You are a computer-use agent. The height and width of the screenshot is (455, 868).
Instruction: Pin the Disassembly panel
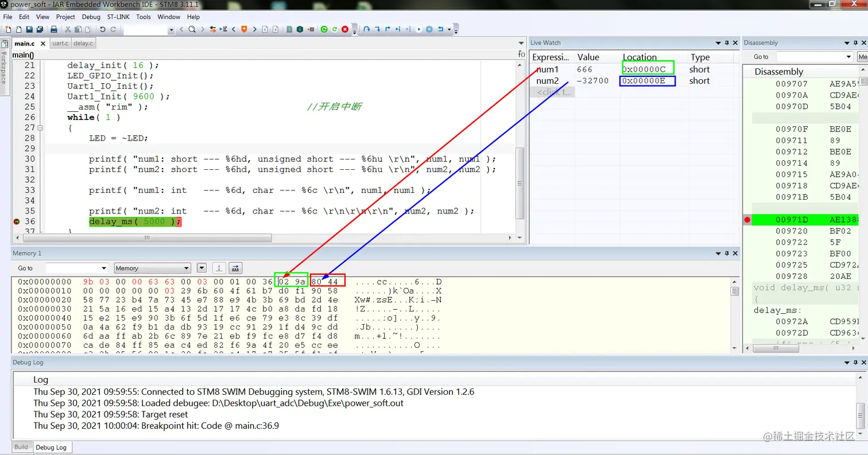click(x=855, y=42)
